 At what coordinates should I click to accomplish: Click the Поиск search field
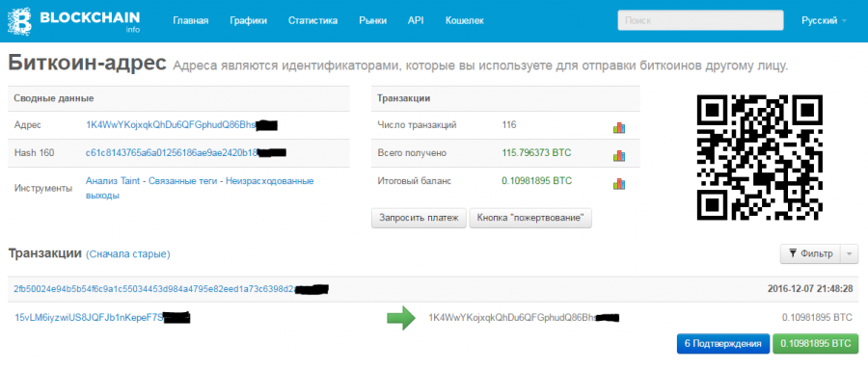[x=700, y=20]
